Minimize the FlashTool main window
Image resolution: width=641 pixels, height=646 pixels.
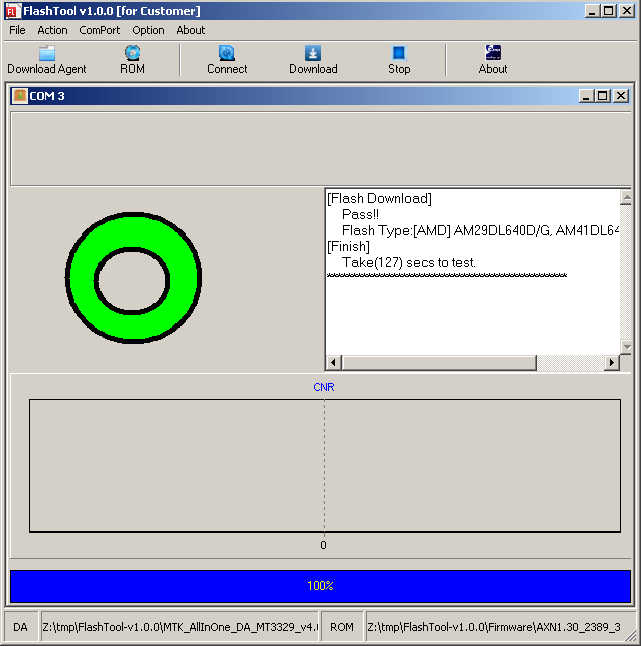click(592, 11)
